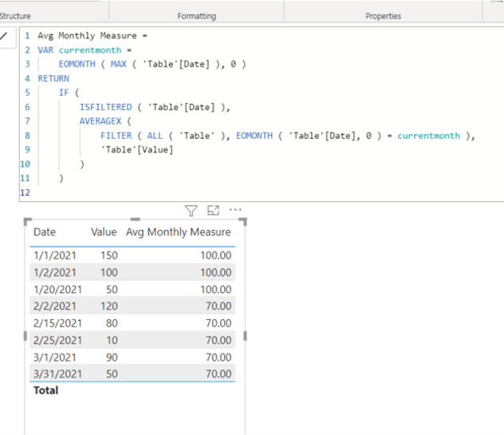This screenshot has width=504, height=435.
Task: Click the top-center resize handle of the table
Action: pyautogui.click(x=135, y=219)
